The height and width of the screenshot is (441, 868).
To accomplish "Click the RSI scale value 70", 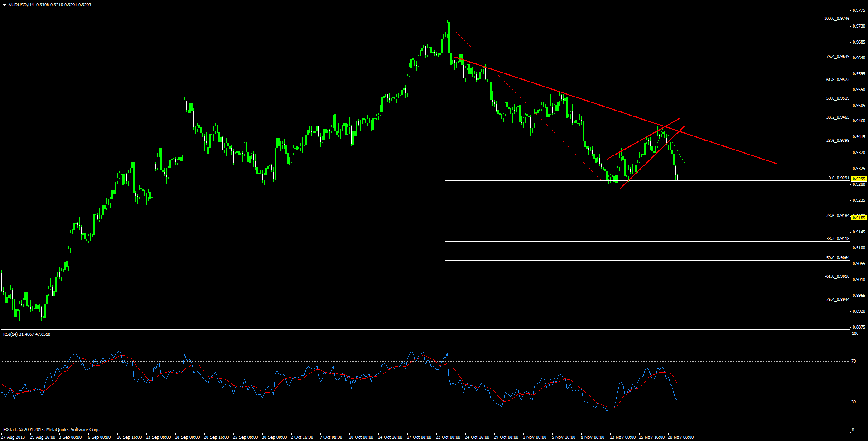I will [x=854, y=361].
